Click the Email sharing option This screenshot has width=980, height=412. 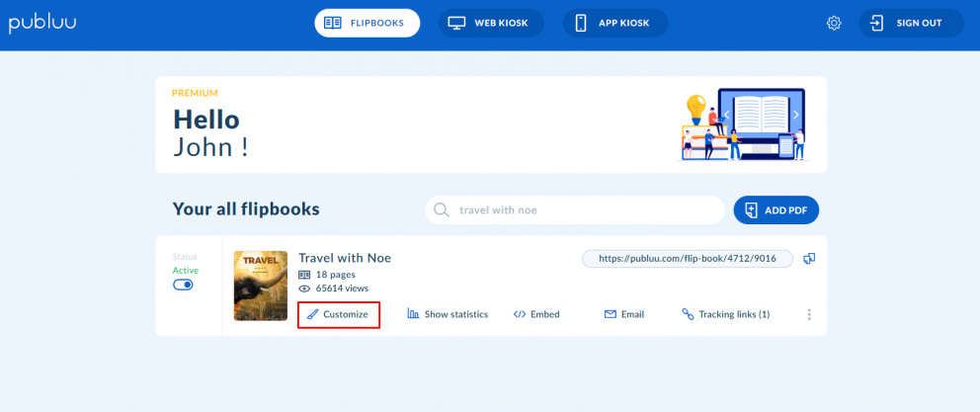tap(624, 314)
